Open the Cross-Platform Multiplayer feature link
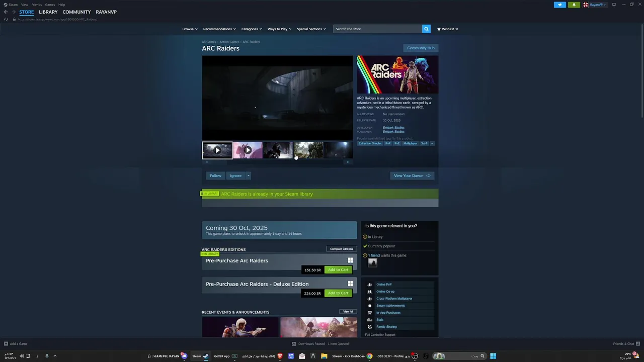This screenshot has width=644, height=362. pyautogui.click(x=394, y=299)
